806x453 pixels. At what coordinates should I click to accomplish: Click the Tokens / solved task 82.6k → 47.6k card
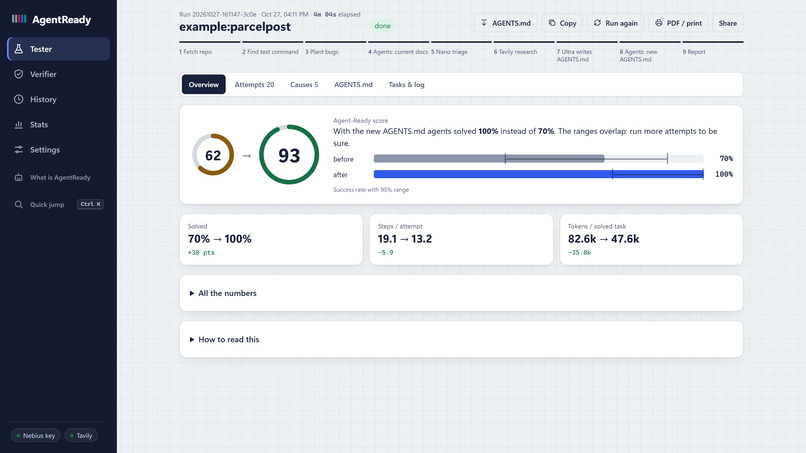[x=651, y=240]
